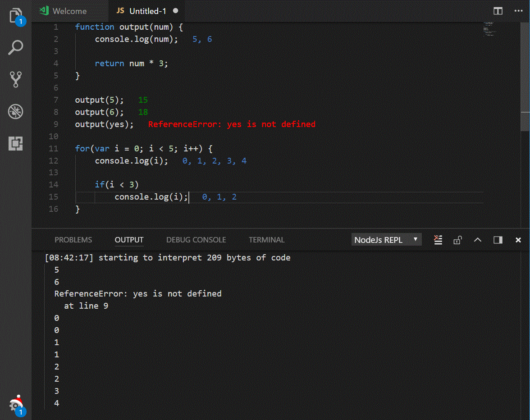The image size is (530, 420).
Task: Open the editor more actions ellipsis menu
Action: (x=518, y=10)
